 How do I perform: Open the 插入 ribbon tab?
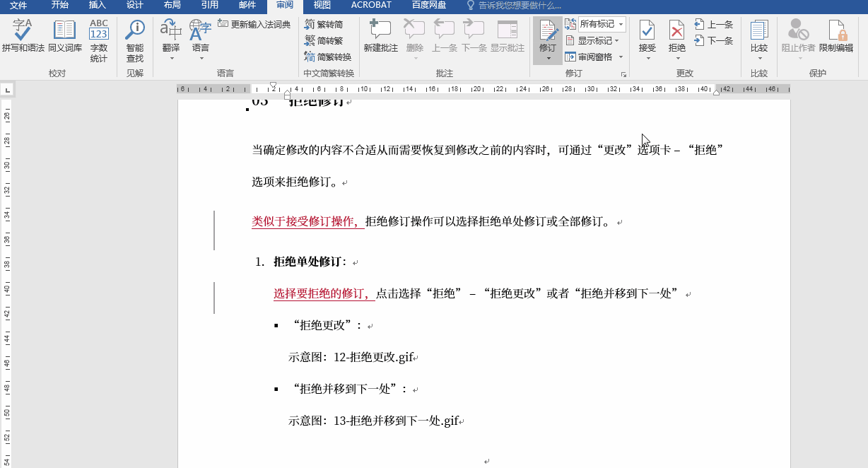[x=97, y=6]
